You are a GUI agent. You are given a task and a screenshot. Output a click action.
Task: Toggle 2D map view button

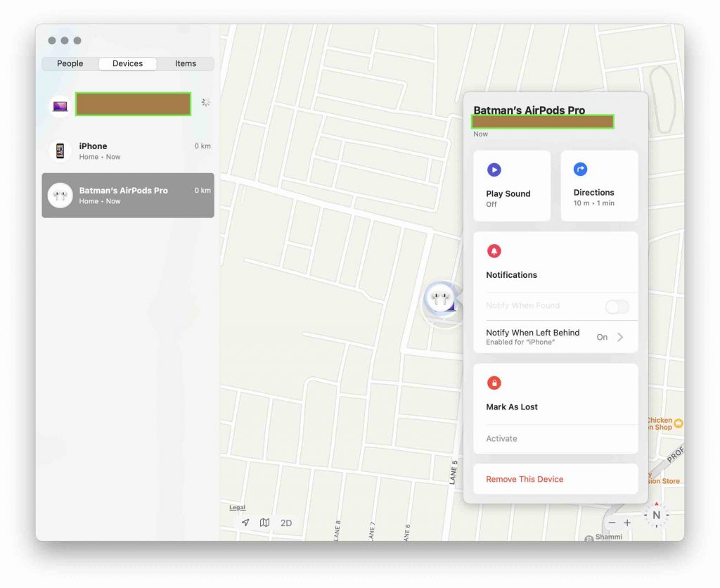tap(286, 523)
